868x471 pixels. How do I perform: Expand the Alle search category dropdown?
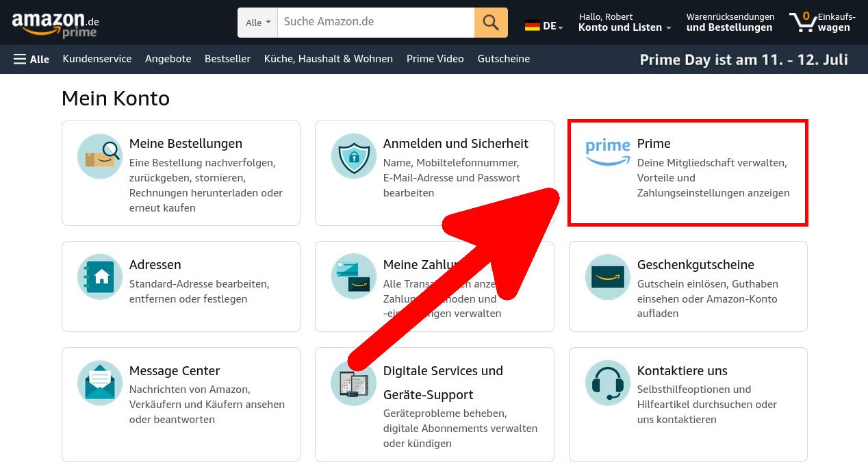258,23
